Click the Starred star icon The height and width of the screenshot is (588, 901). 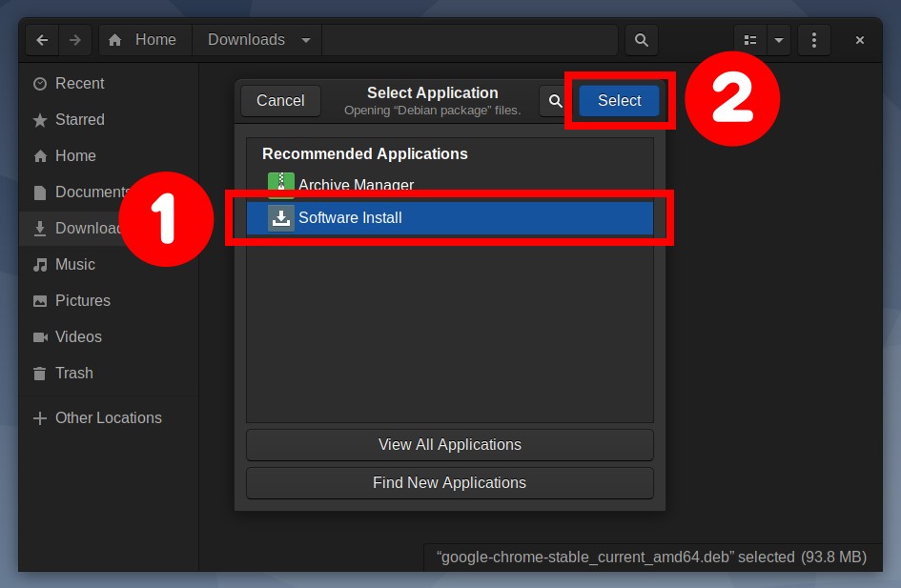click(40, 120)
